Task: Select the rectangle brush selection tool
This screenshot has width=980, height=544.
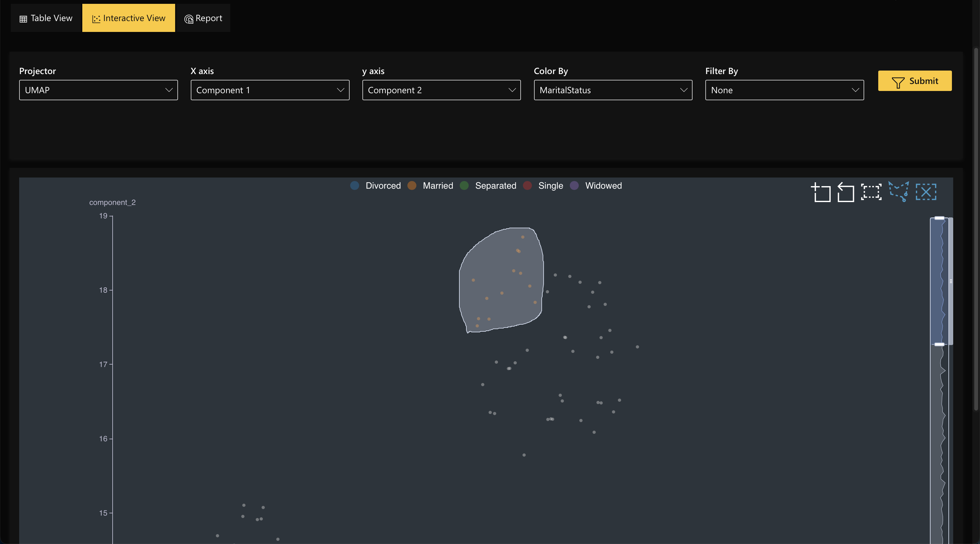Action: pos(871,192)
